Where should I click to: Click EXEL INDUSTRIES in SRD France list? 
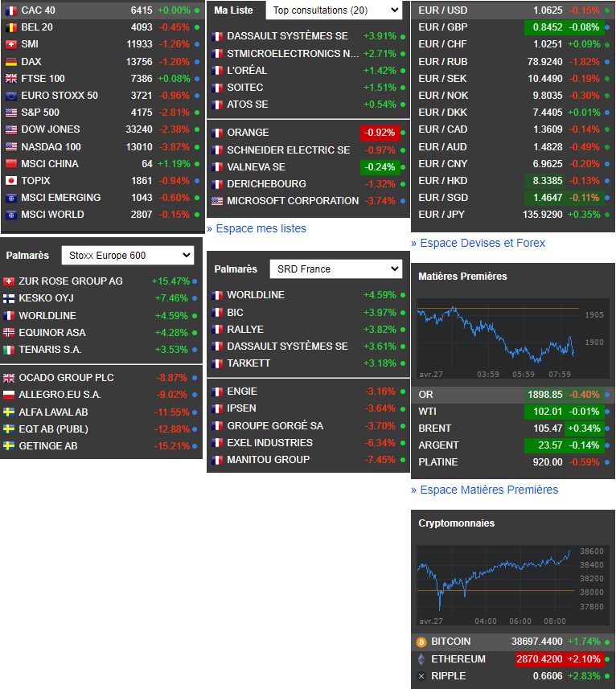tap(269, 443)
